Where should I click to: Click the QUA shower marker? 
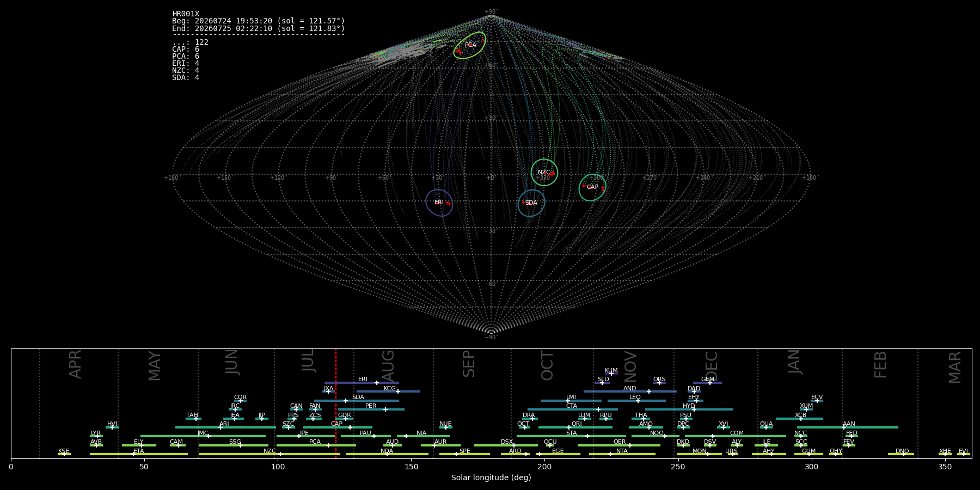766,427
